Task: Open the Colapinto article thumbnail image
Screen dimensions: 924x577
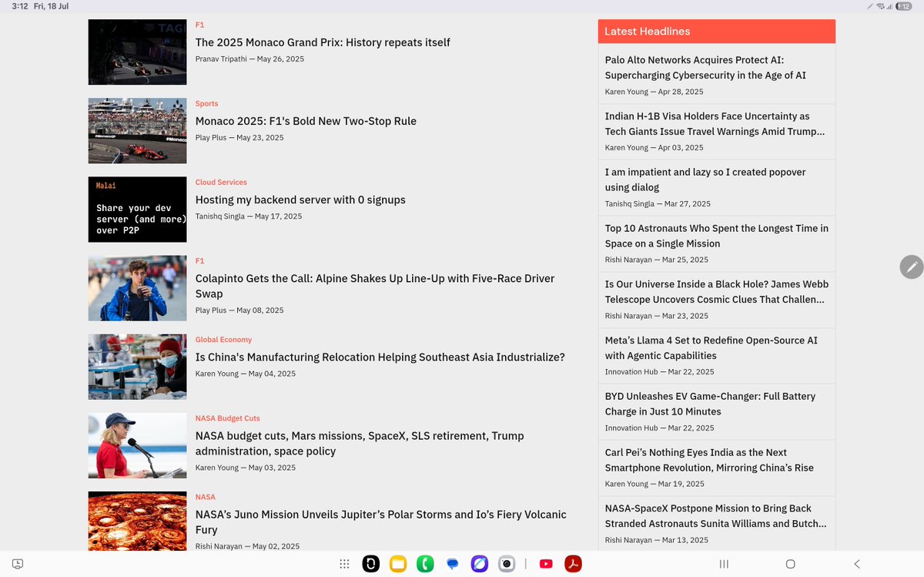Action: tap(137, 288)
